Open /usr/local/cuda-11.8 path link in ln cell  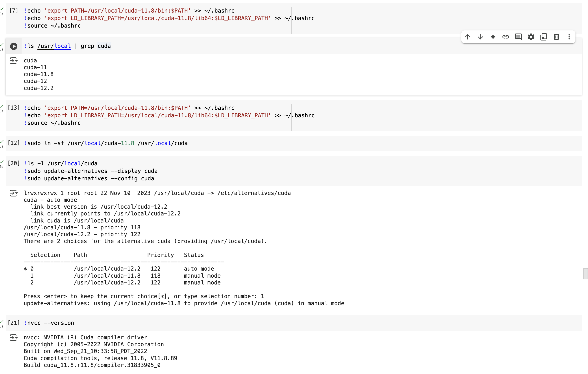(101, 143)
